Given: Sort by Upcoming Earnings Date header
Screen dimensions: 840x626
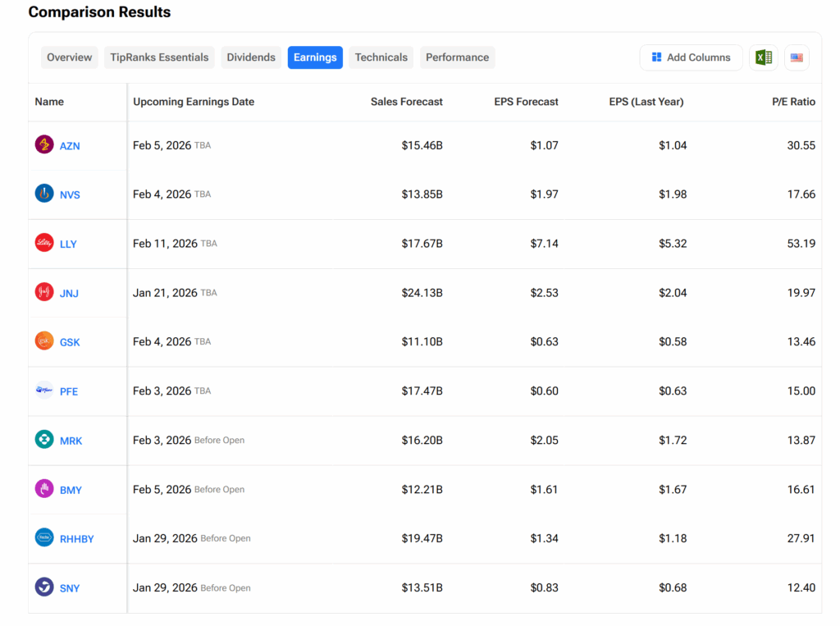Looking at the screenshot, I should [x=194, y=102].
